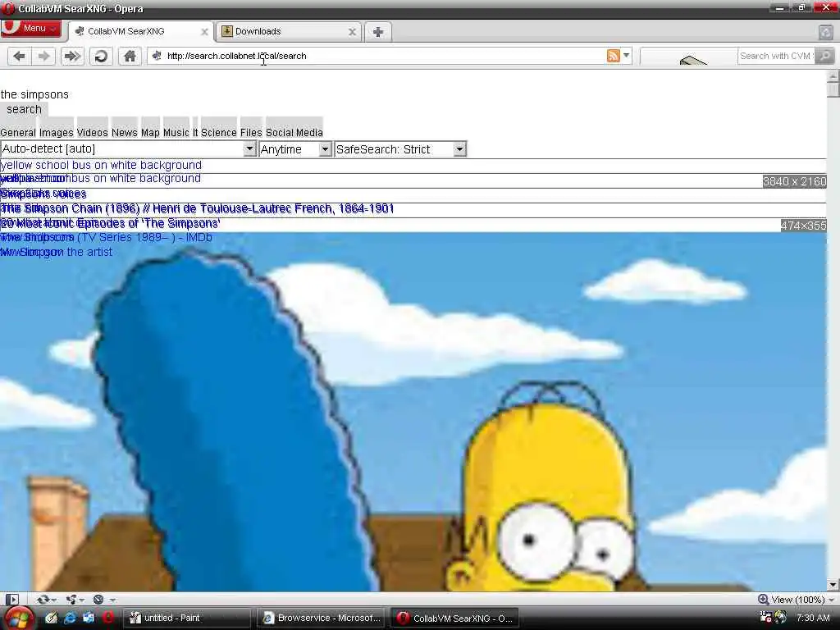Image resolution: width=840 pixels, height=630 pixels.
Task: Click the magnifier search button in toolbar
Action: tap(825, 56)
